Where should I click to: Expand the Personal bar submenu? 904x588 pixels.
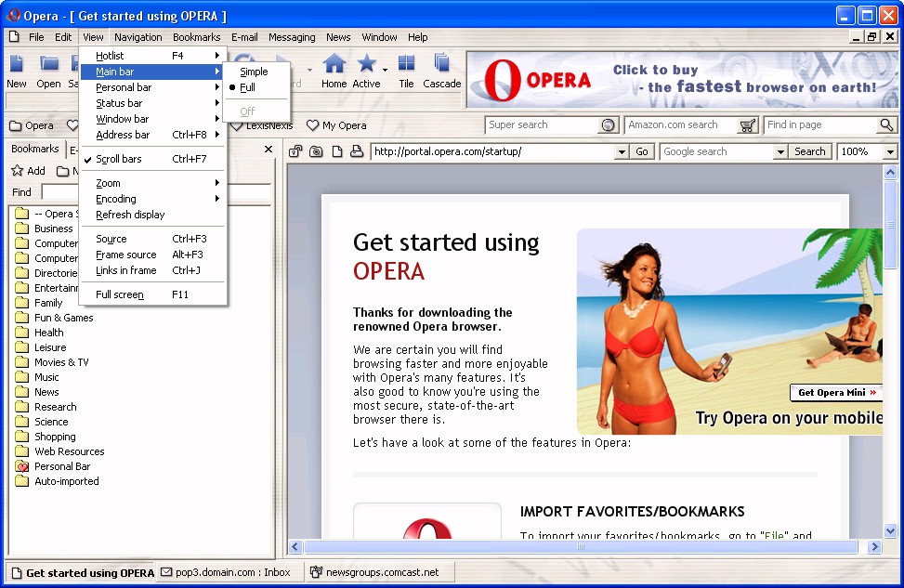[x=152, y=87]
